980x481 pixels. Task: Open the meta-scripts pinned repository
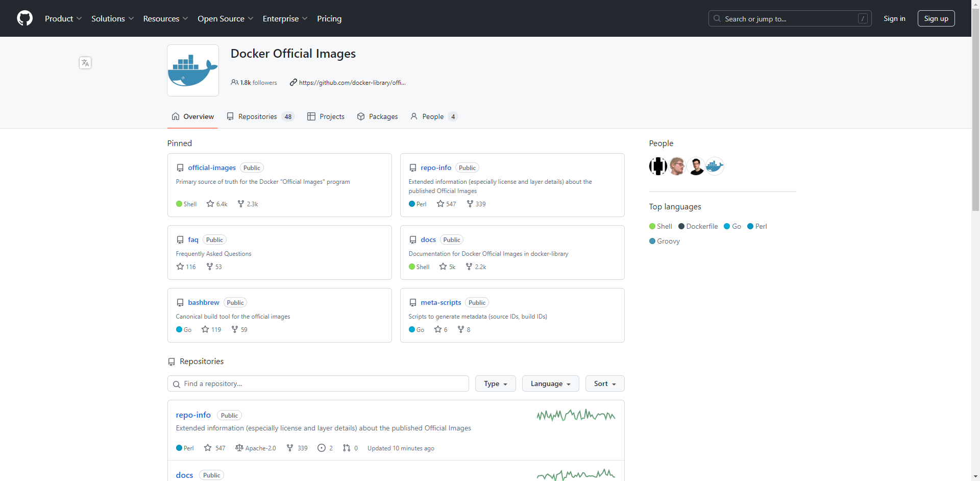click(441, 302)
